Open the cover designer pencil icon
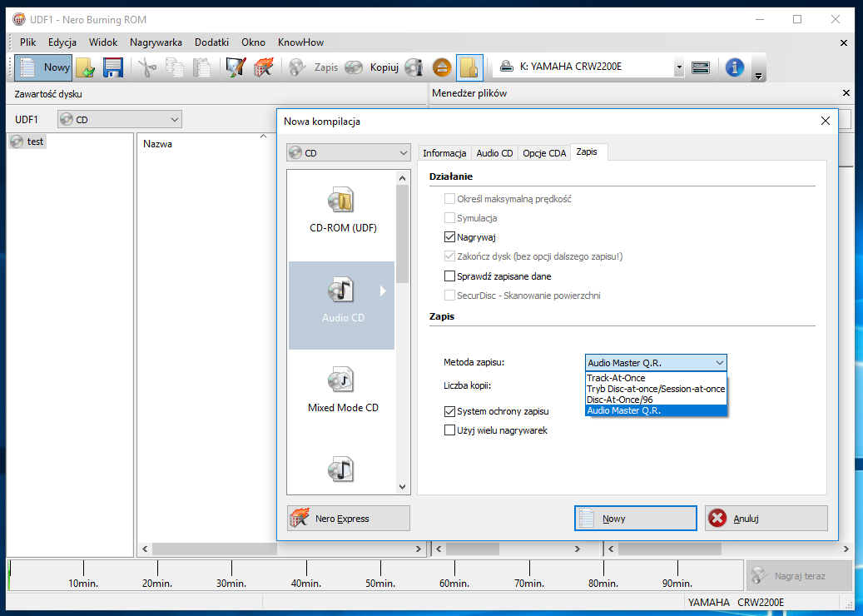This screenshot has height=616, width=863. (236, 67)
